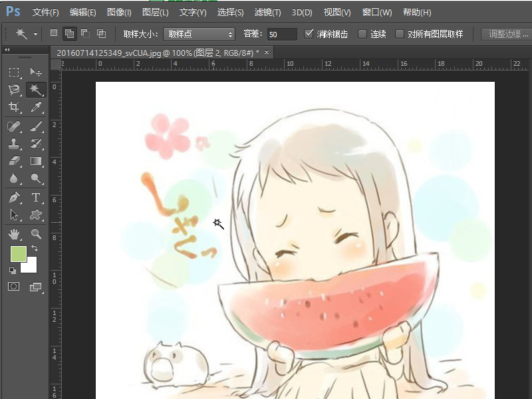Open the 滤镜(T) menu
Screen dimensions: 532x399
(268, 13)
